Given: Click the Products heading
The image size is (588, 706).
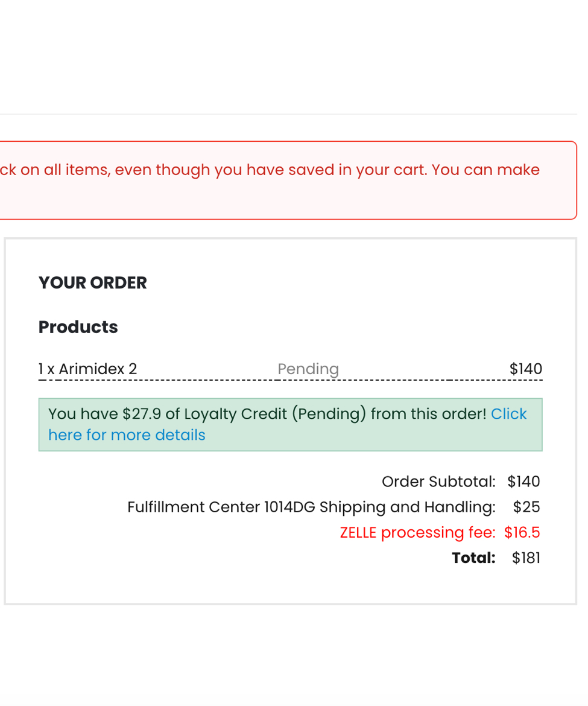Looking at the screenshot, I should [x=78, y=327].
